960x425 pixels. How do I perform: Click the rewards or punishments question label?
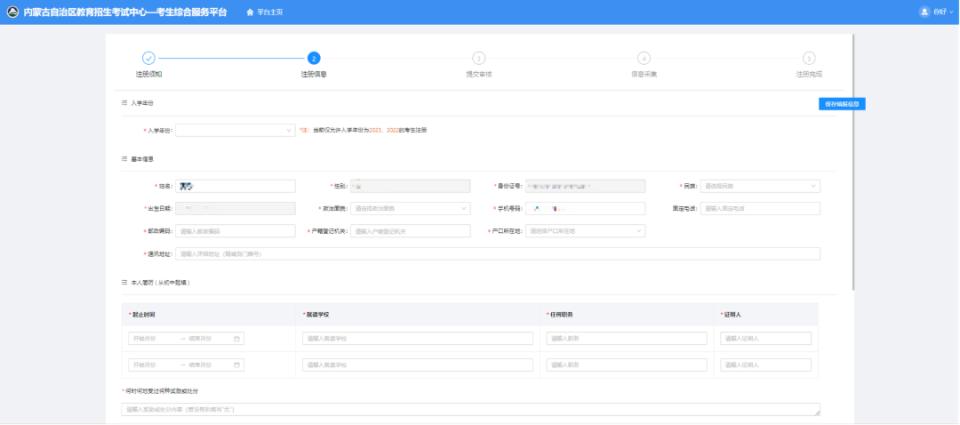coord(160,391)
